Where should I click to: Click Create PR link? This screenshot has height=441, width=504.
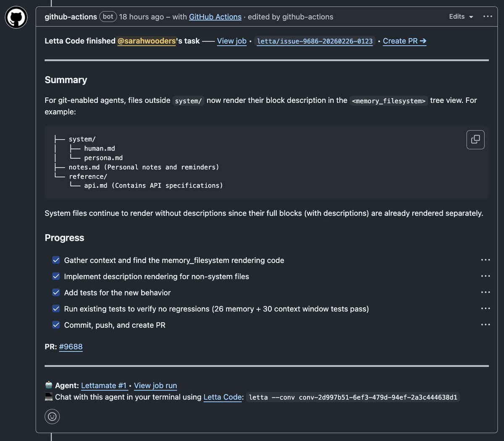404,41
